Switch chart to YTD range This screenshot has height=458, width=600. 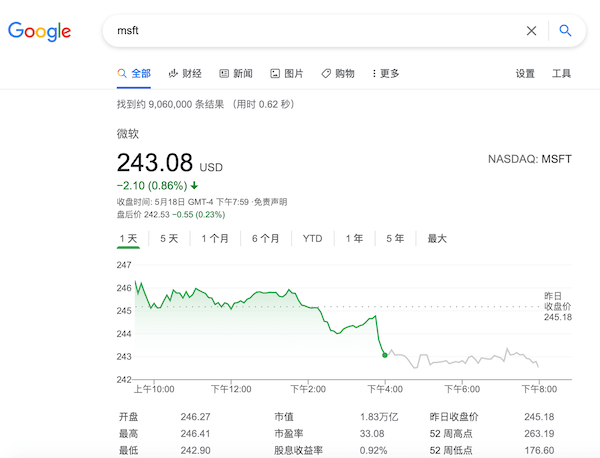[313, 238]
